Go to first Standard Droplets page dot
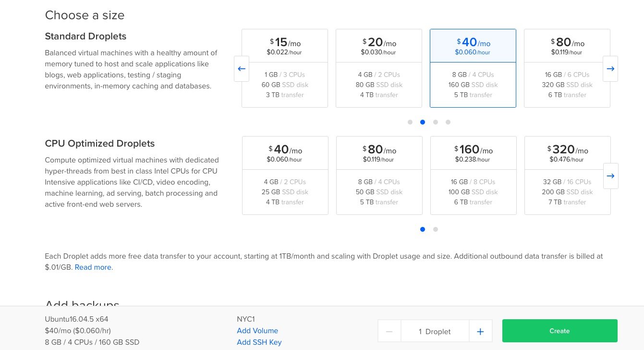Viewport: 644px width, 350px height. [410, 122]
